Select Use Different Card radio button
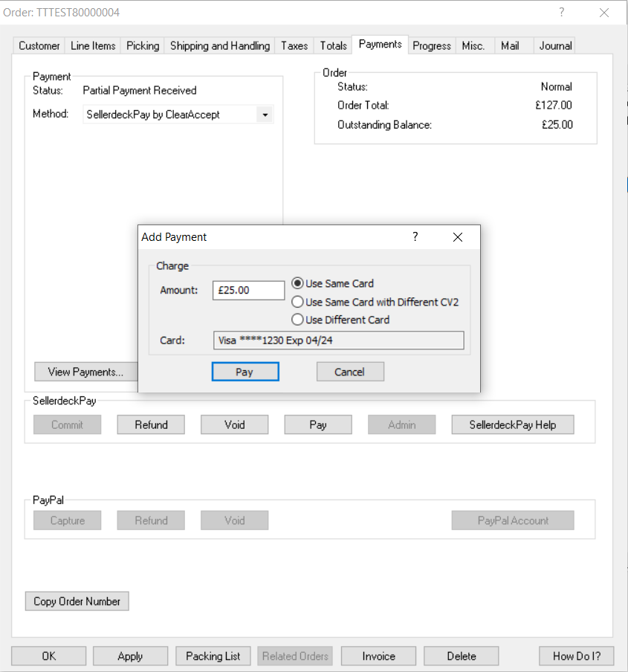This screenshot has height=672, width=628. coord(298,320)
